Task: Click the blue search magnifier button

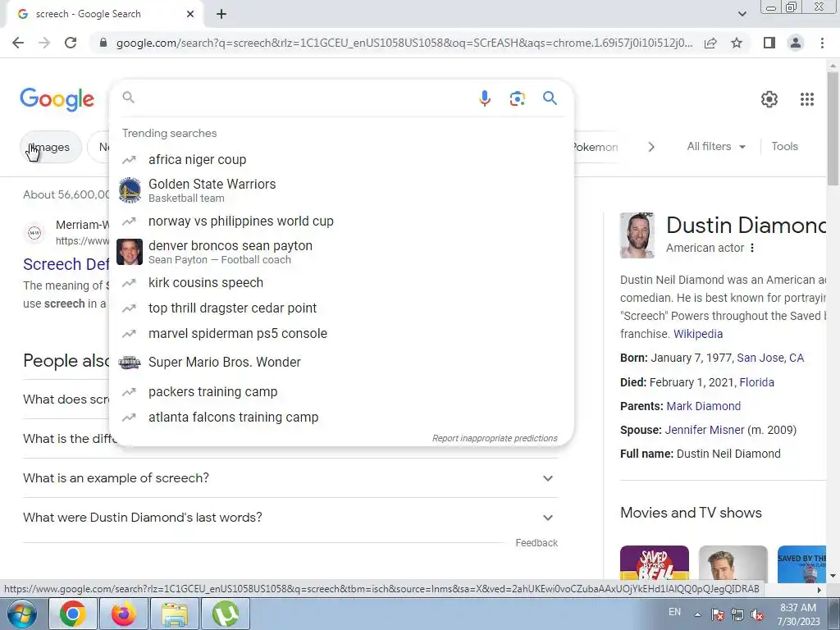Action: (x=550, y=98)
